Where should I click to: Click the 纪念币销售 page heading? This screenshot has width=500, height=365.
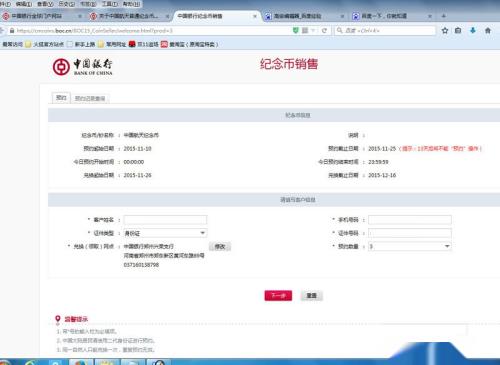point(289,64)
